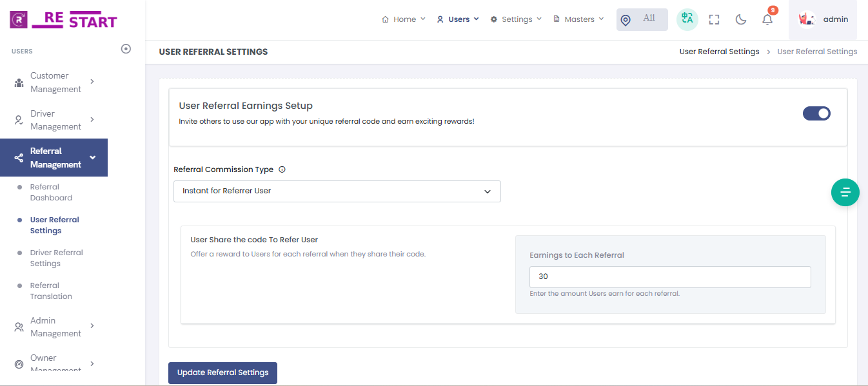Open the Settings menu in top navigation

point(516,19)
